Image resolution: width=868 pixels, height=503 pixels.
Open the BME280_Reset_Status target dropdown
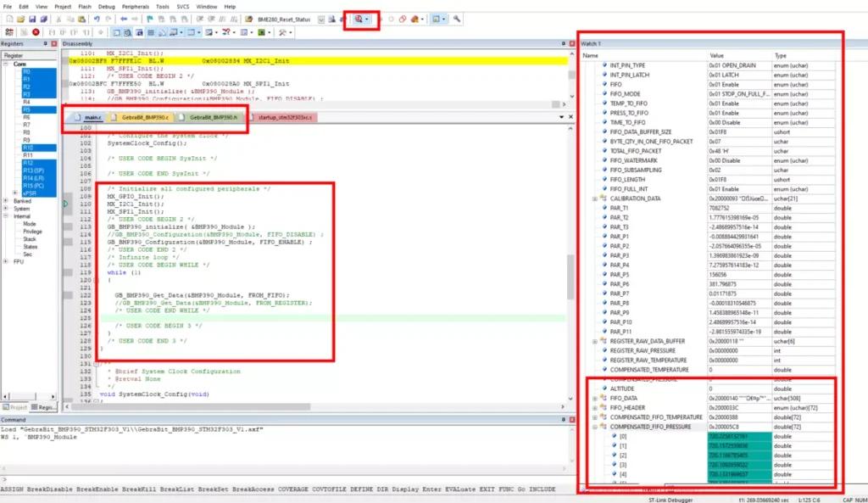[321, 20]
